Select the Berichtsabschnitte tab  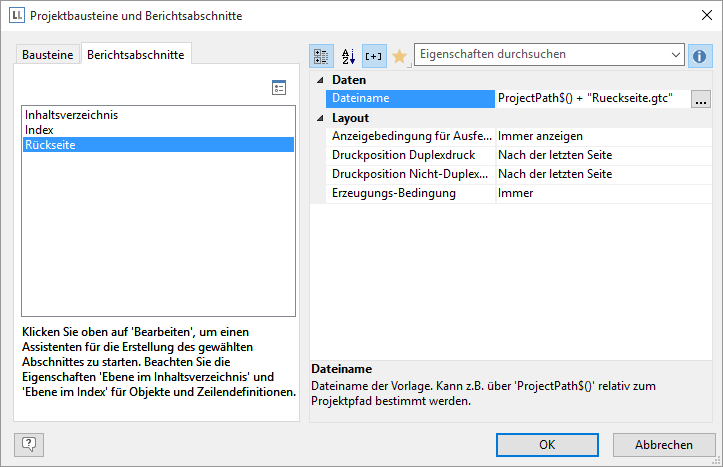(x=135, y=55)
